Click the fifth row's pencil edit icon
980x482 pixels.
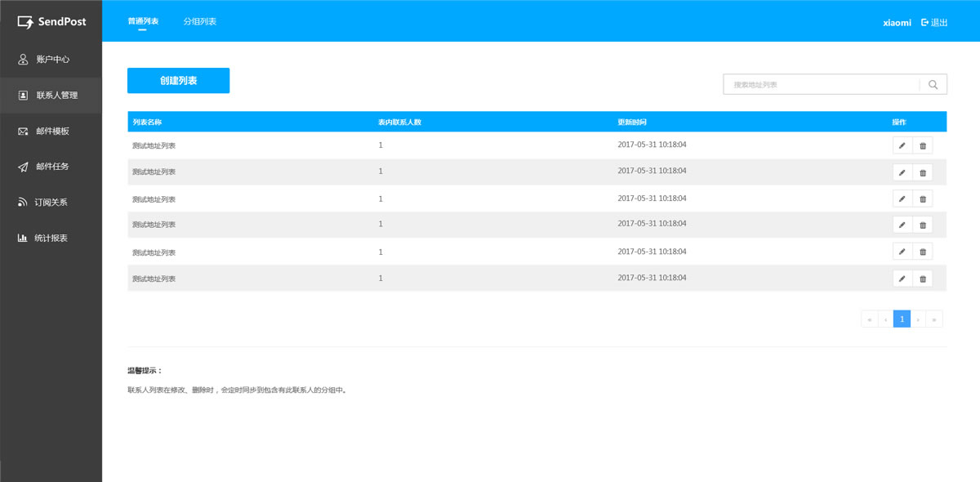[902, 252]
